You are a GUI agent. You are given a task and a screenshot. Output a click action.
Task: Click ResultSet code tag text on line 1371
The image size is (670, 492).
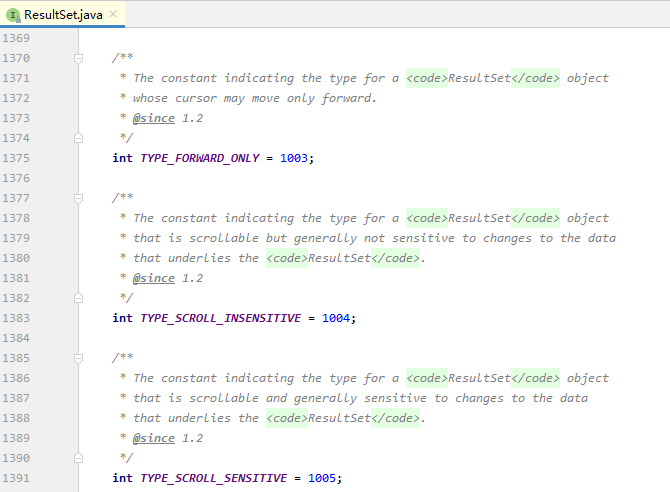479,78
